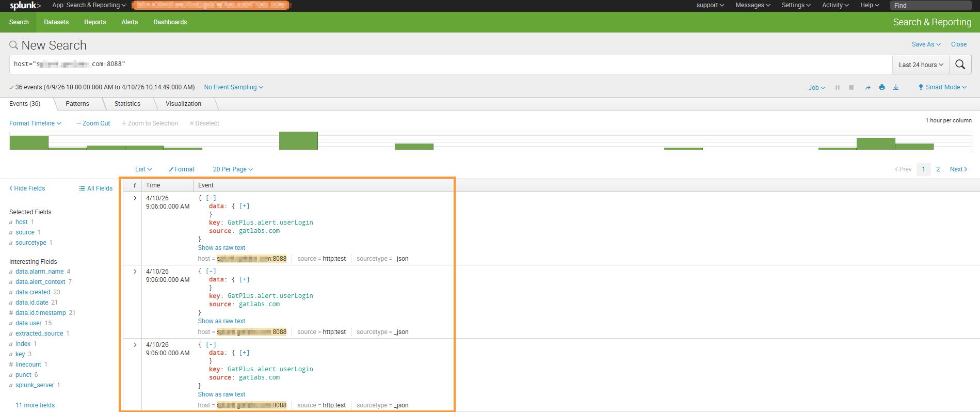Collapse JSON root of third event

[x=211, y=345]
